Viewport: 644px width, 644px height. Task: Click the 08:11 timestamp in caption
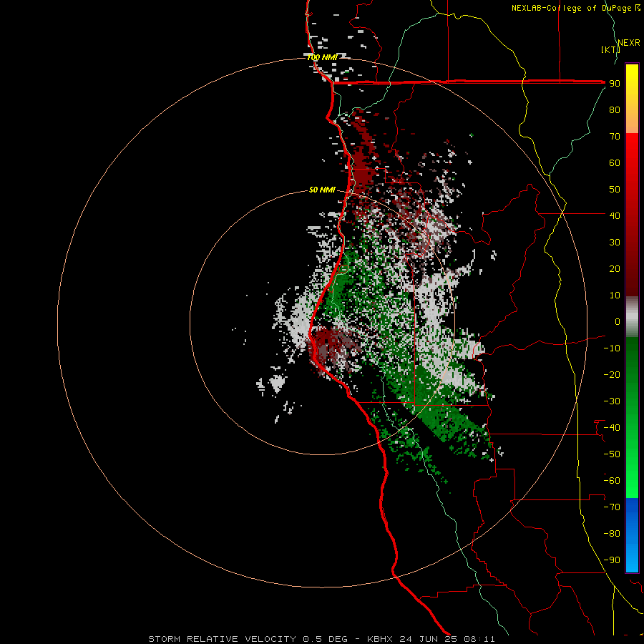tap(479, 639)
